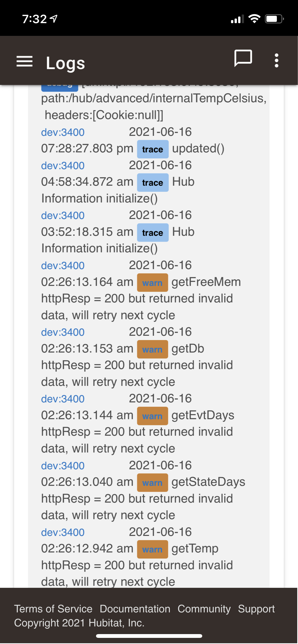Tap the battery status icon

(x=274, y=19)
